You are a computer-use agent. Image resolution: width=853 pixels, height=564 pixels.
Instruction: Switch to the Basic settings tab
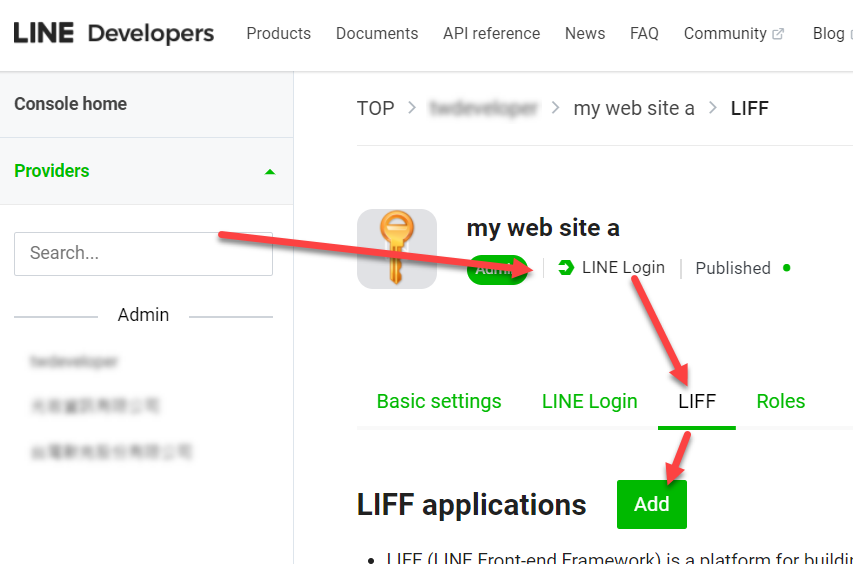pos(439,401)
